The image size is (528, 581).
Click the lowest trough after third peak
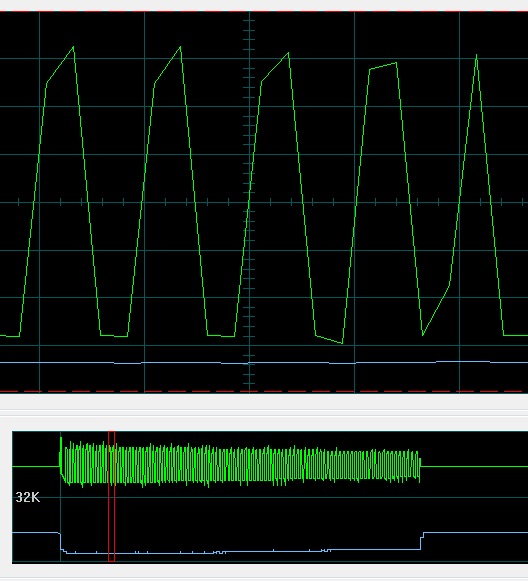pos(342,343)
